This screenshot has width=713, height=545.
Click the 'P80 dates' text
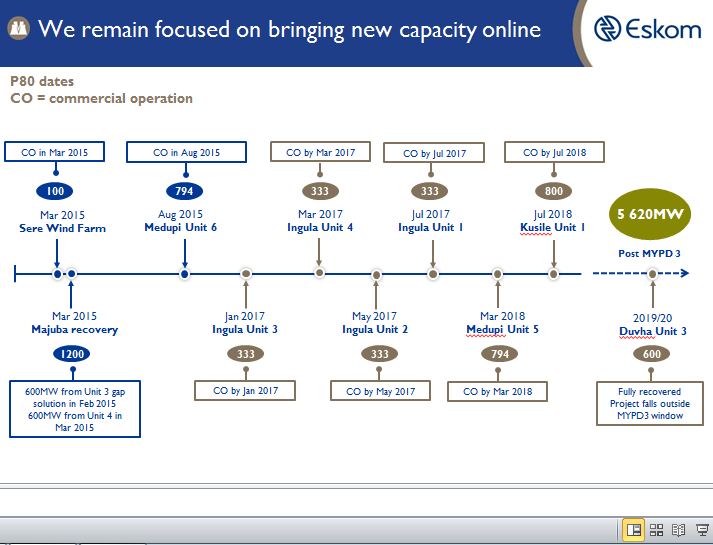pyautogui.click(x=42, y=81)
